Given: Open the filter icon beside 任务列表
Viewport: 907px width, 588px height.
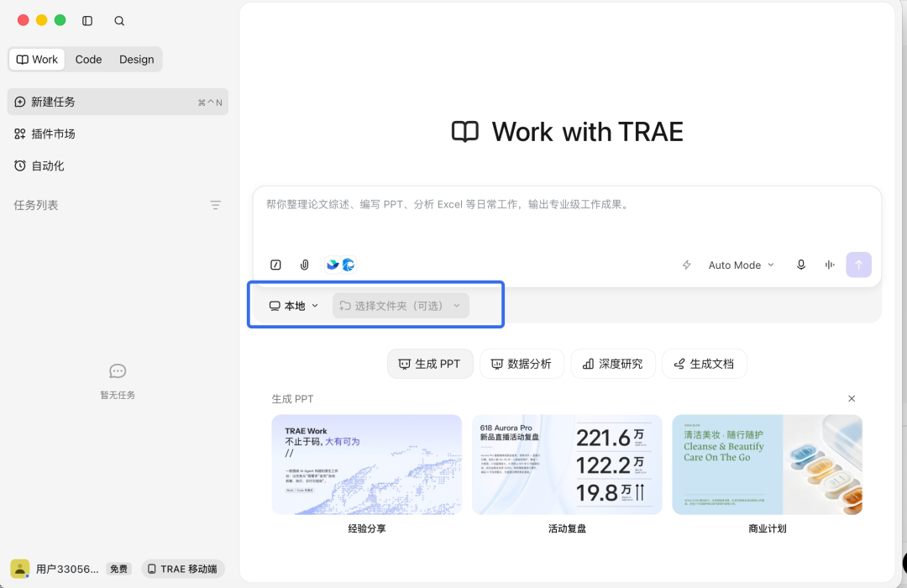Looking at the screenshot, I should [x=215, y=205].
